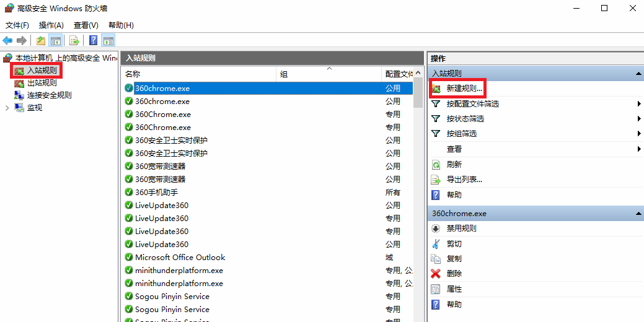
Task: Click the highlighted 360chrome.exe rule row
Action: pos(268,88)
